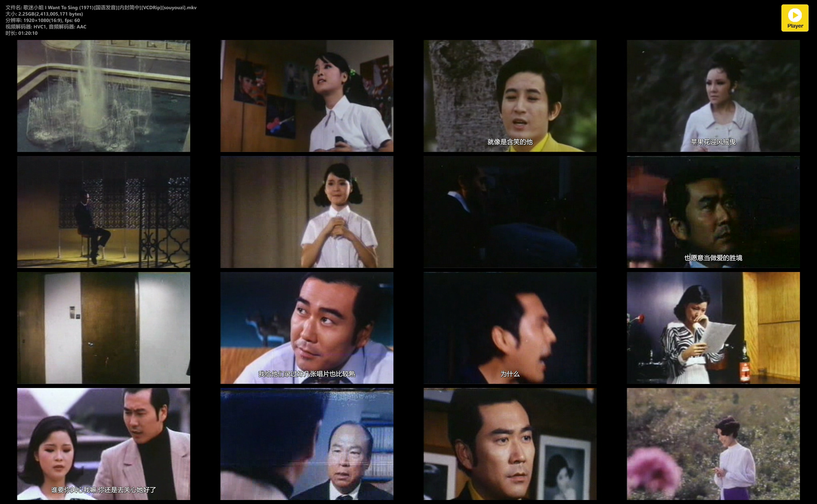Select thumbnail of woman with pink flower
The height and width of the screenshot is (504, 817).
pos(713,444)
